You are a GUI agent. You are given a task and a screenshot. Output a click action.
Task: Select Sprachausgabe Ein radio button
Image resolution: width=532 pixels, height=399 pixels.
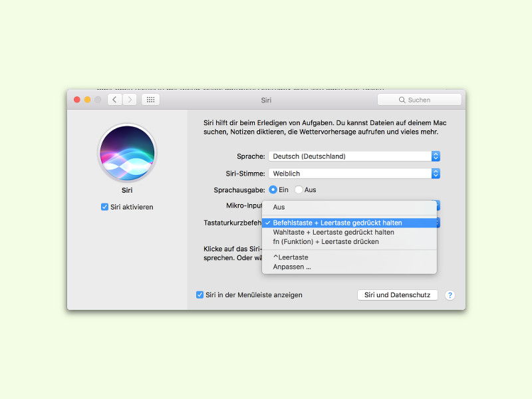pos(273,190)
